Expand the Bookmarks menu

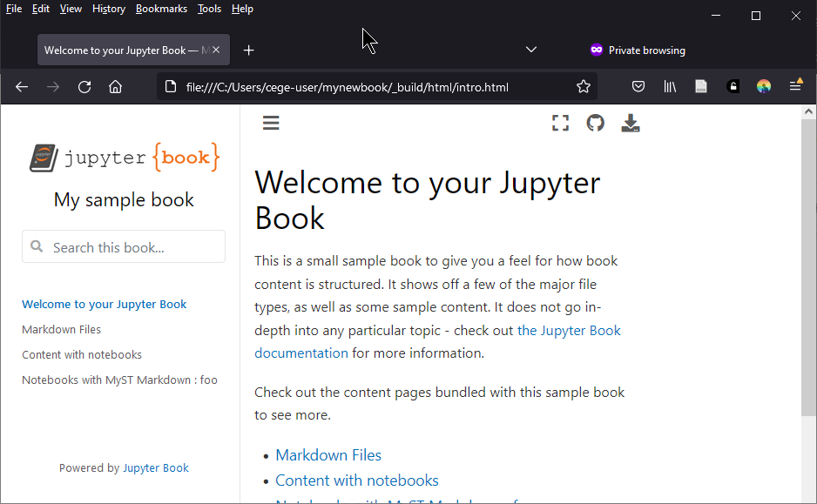[x=161, y=9]
